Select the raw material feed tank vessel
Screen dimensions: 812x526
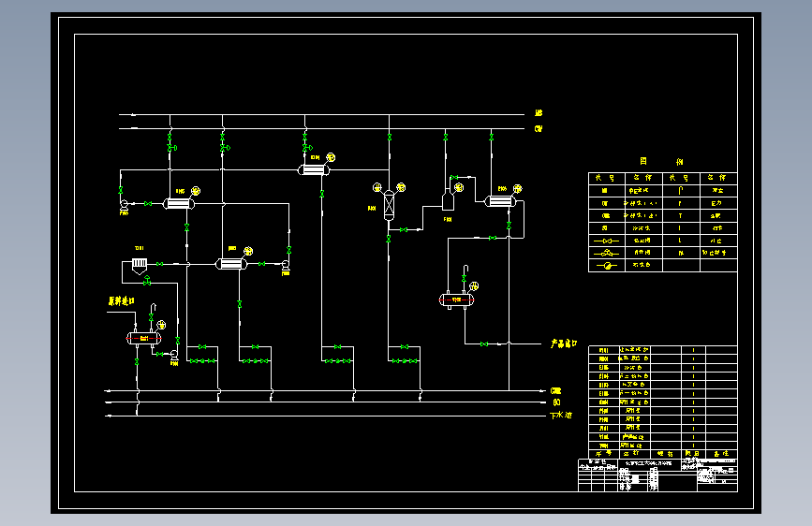pos(144,339)
